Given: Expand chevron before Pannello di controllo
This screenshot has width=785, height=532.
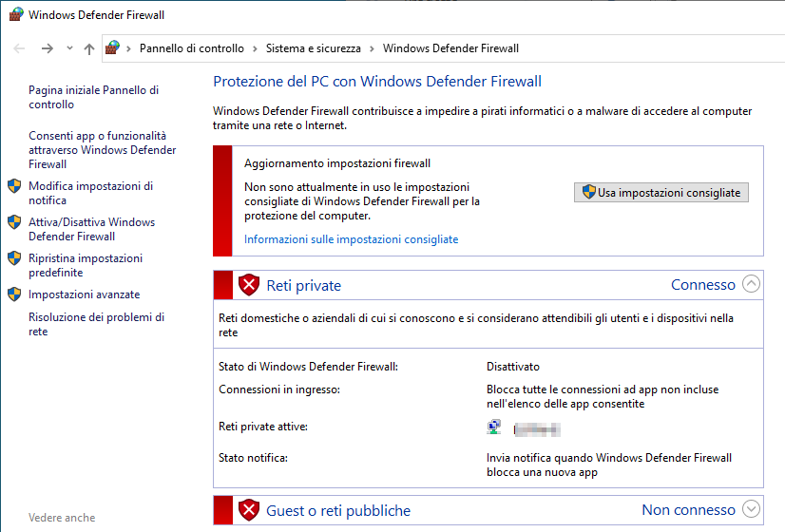Looking at the screenshot, I should (128, 48).
